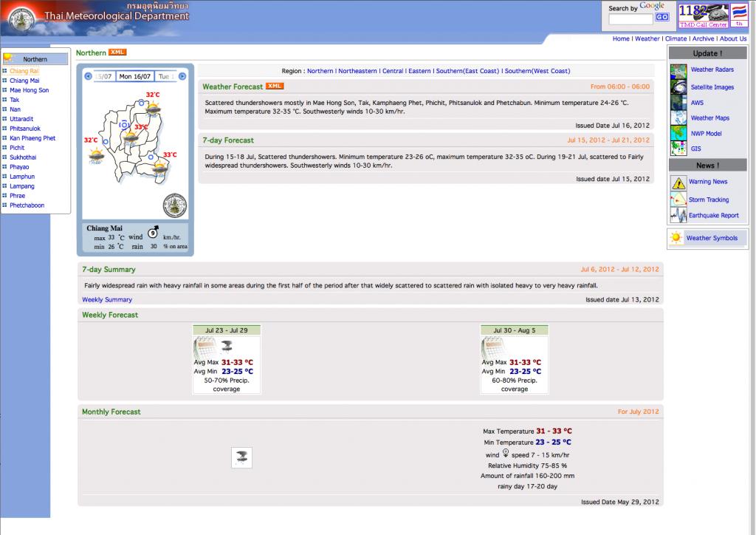
Task: Open the Weekly Summary link
Action: pyautogui.click(x=107, y=299)
